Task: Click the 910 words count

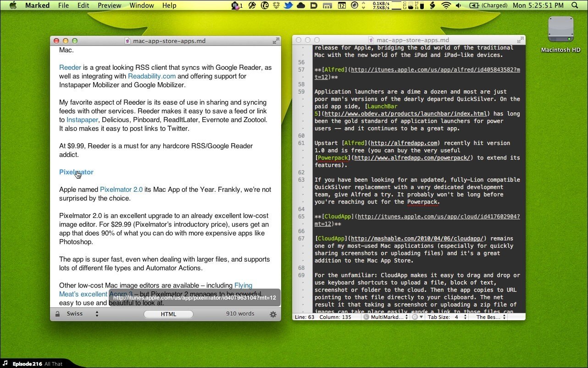Action: [240, 314]
